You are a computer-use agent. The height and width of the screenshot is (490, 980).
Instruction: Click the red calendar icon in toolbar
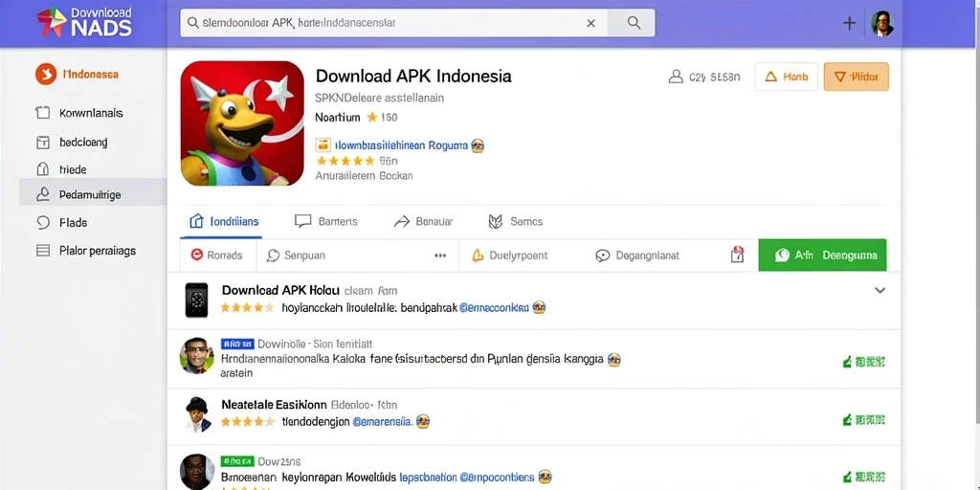(738, 255)
